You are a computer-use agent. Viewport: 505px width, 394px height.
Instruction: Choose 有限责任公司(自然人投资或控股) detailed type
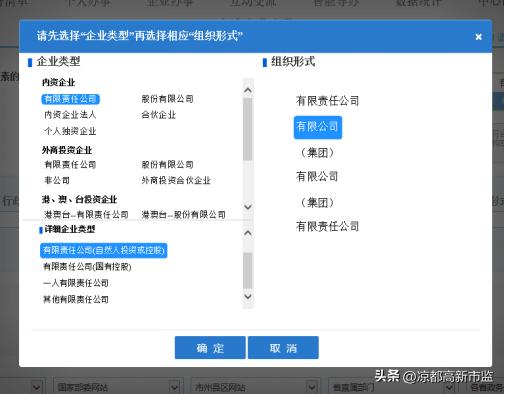coord(104,250)
